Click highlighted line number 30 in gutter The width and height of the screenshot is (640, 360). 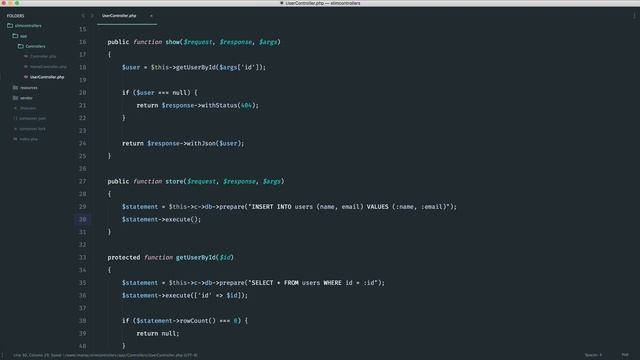[83, 219]
